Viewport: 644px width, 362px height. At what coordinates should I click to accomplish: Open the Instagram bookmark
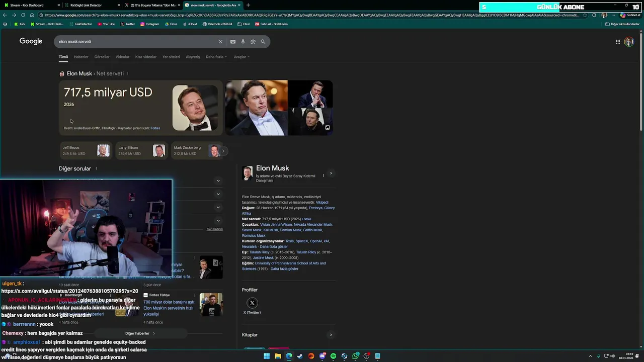150,24
